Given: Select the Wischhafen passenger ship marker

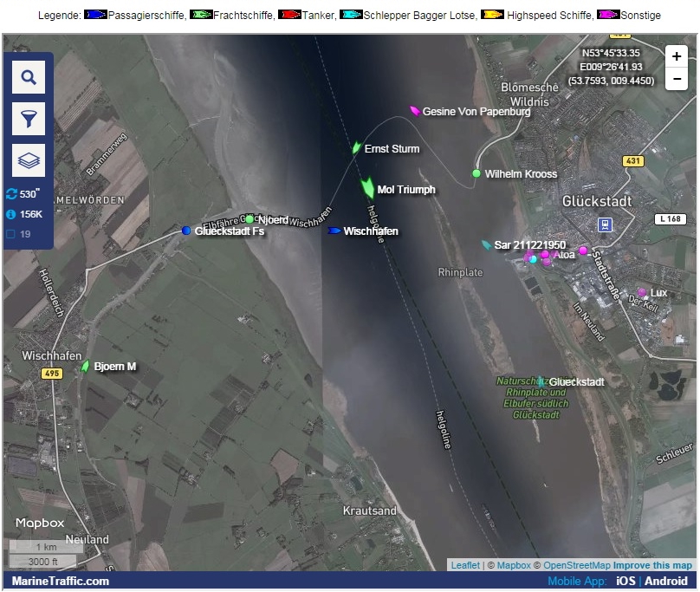Looking at the screenshot, I should coord(334,231).
